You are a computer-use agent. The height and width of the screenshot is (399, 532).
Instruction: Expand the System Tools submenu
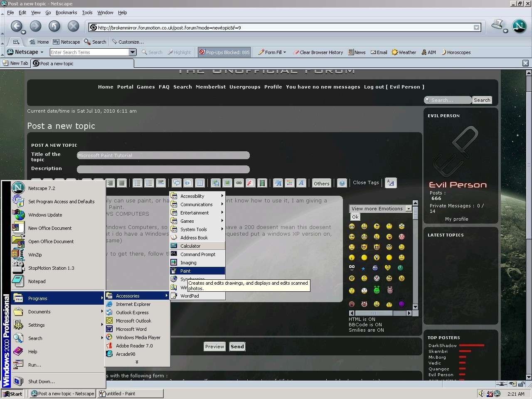click(x=197, y=229)
